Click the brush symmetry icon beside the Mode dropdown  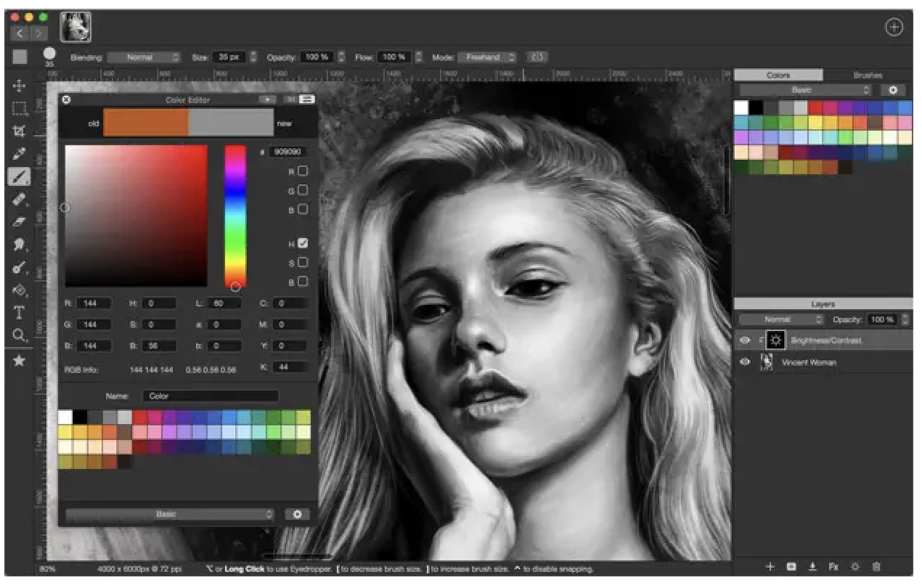click(537, 57)
